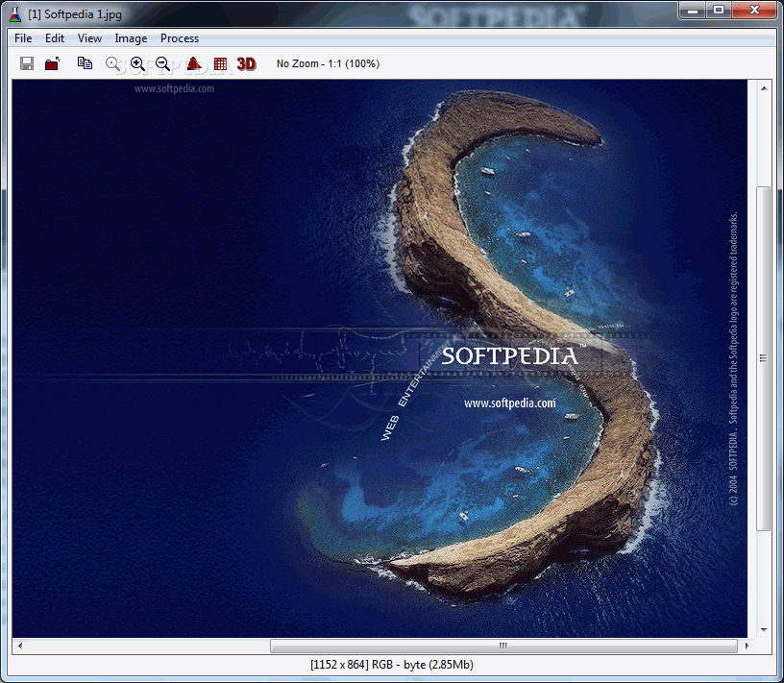Screen dimensions: 784x683
Task: Click the application icon in title bar
Action: click(15, 14)
